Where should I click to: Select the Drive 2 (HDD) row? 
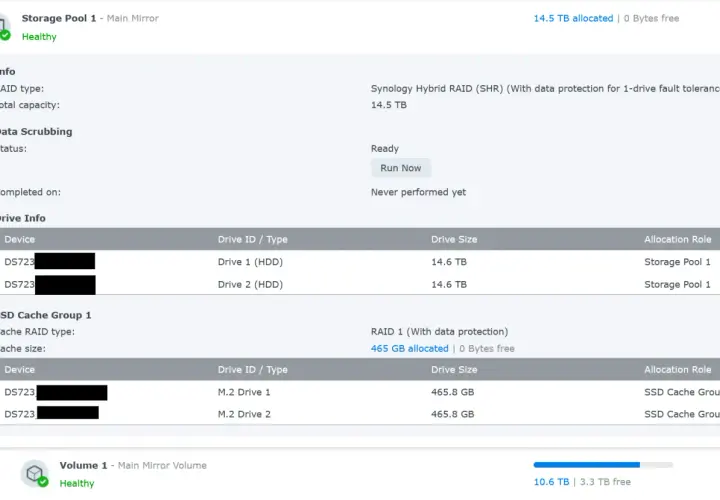pyautogui.click(x=360, y=284)
